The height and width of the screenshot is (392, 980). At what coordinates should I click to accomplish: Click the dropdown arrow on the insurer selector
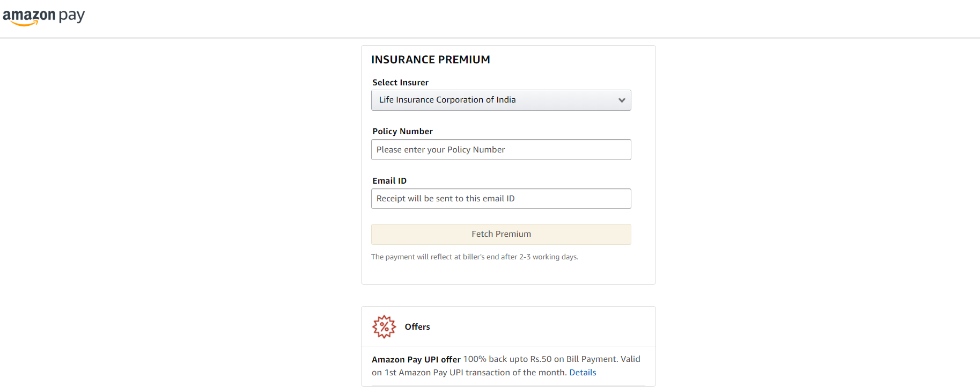(x=621, y=100)
